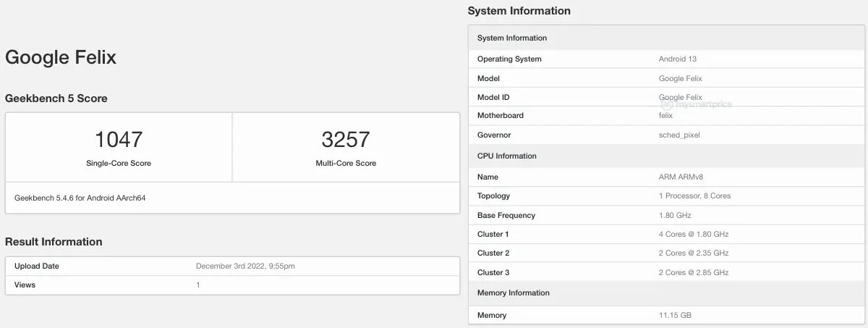Click the Google Felix page title
The width and height of the screenshot is (868, 328).
[61, 58]
